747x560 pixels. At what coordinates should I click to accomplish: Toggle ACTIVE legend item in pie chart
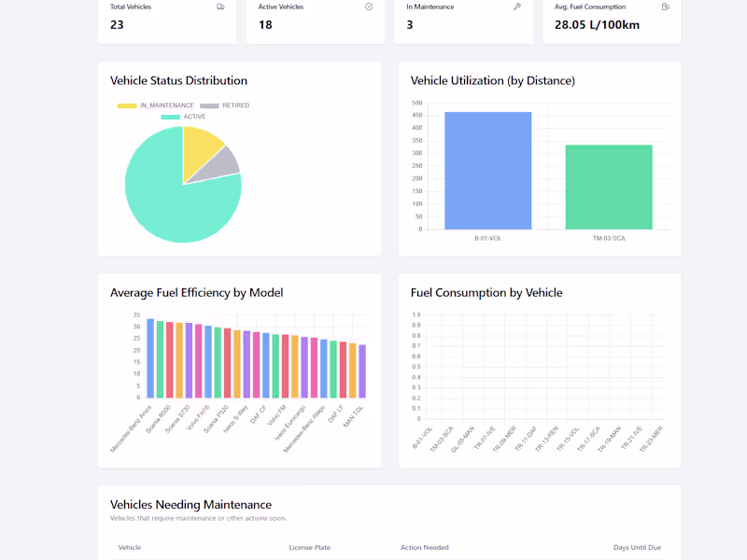coord(183,117)
